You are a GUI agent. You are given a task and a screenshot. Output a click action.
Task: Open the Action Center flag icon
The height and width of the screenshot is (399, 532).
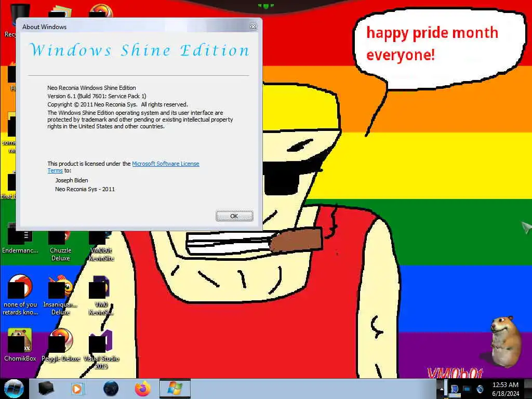click(x=454, y=389)
